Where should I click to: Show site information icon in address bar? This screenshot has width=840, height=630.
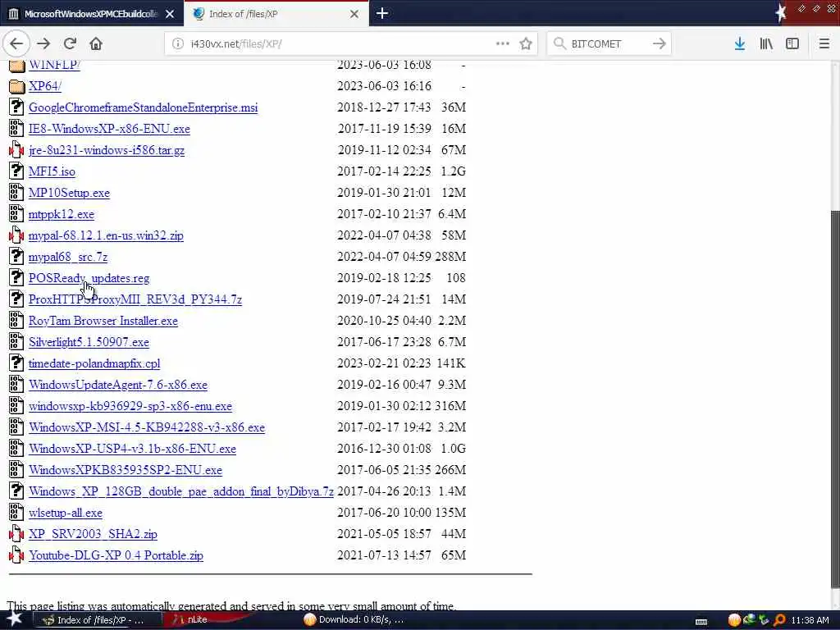178,44
